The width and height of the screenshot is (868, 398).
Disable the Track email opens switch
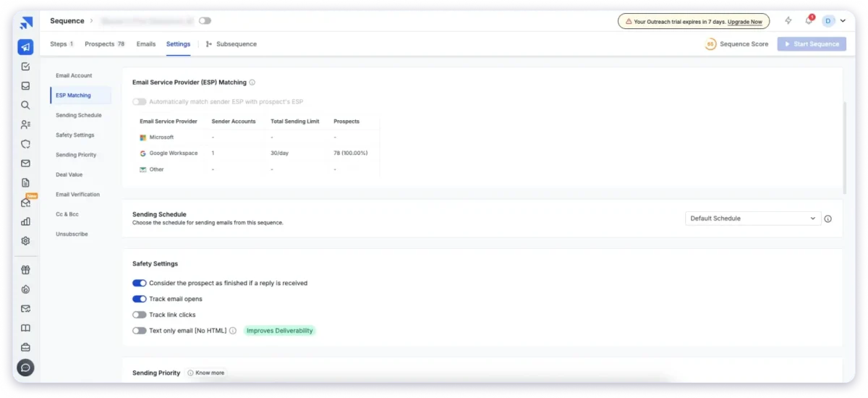(x=139, y=299)
